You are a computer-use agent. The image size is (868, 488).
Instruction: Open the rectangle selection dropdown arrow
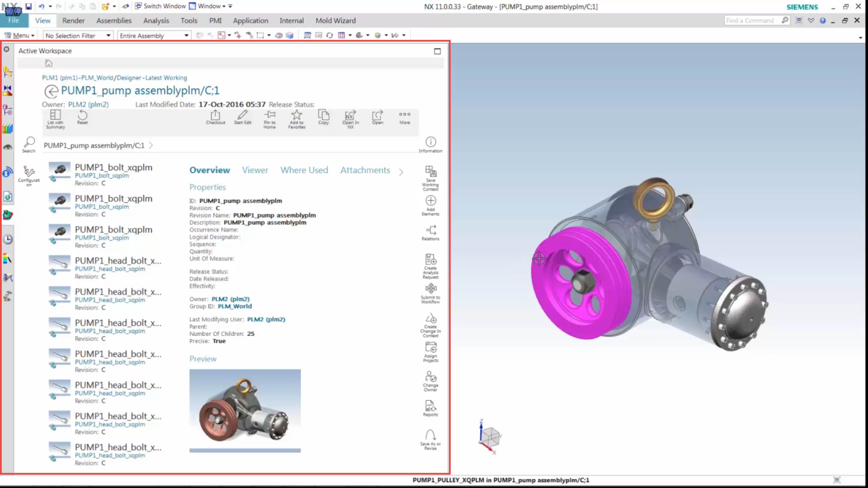[269, 35]
